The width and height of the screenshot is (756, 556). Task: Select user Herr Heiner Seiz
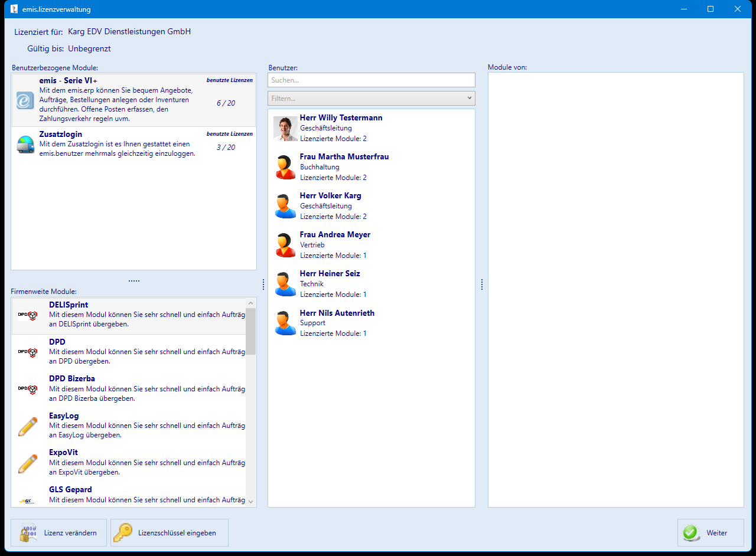click(x=372, y=284)
